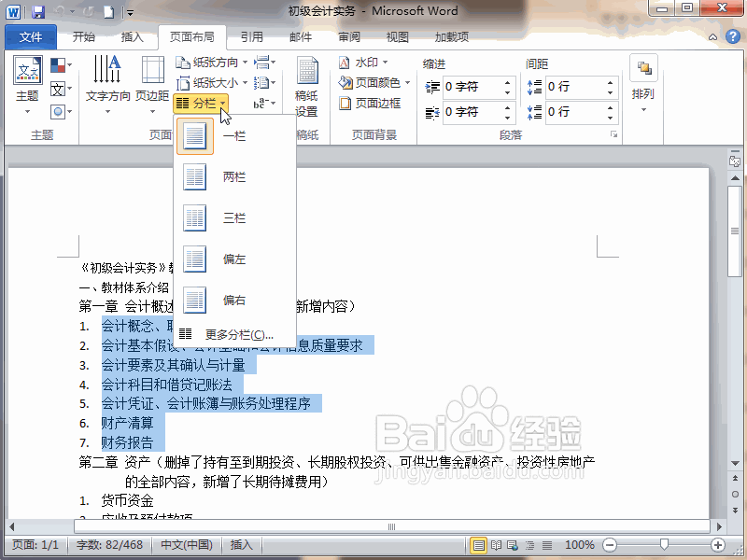Open theme effects icon
The image size is (747, 560).
61,112
